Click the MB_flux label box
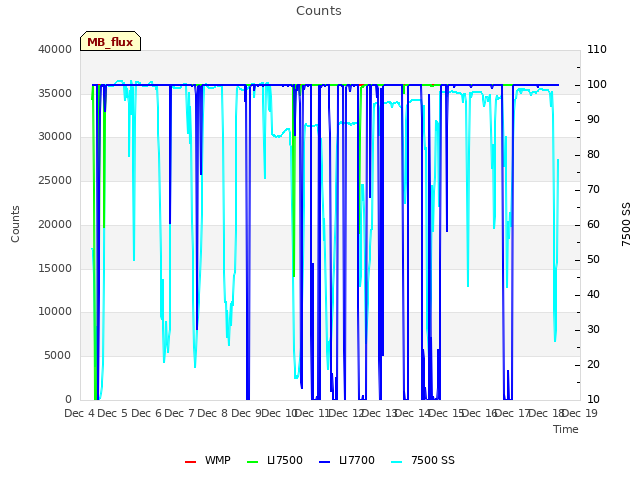The height and width of the screenshot is (480, 640). 110,41
